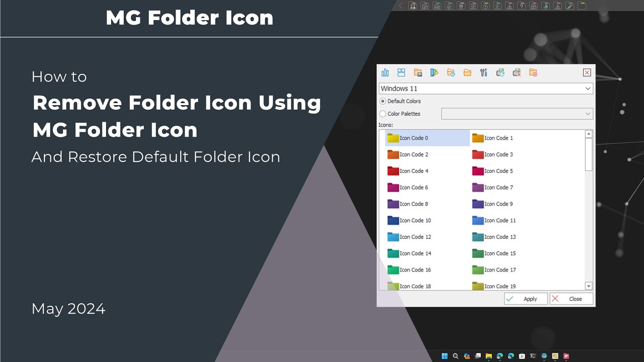Click the icon list scrollbar thumb

[x=589, y=154]
